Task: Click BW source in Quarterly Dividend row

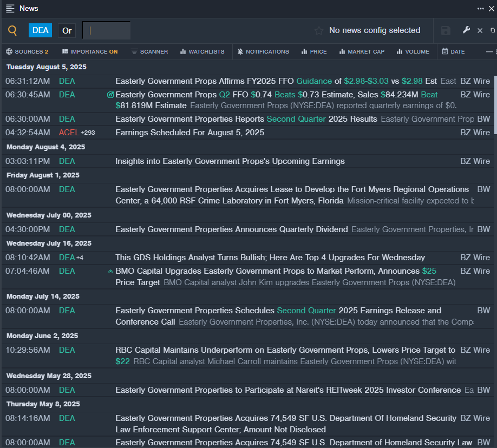Action: point(483,229)
